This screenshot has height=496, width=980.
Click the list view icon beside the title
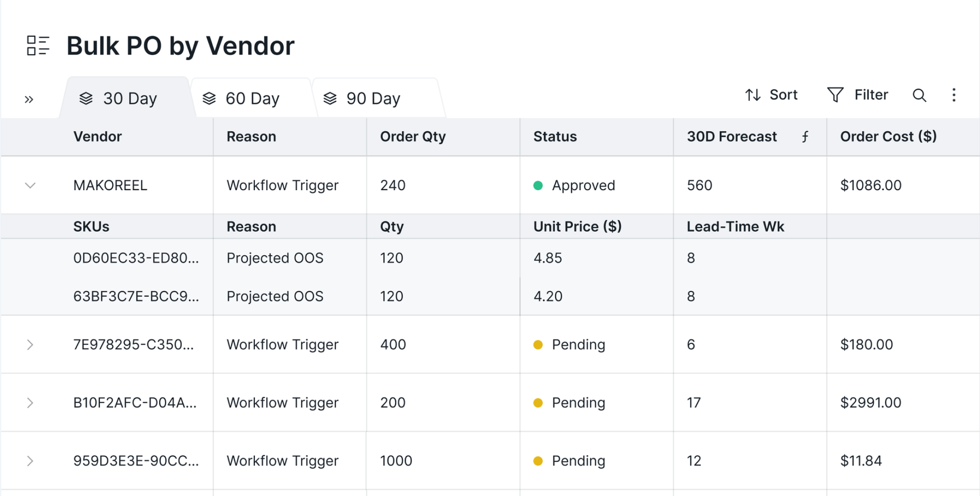(x=38, y=46)
